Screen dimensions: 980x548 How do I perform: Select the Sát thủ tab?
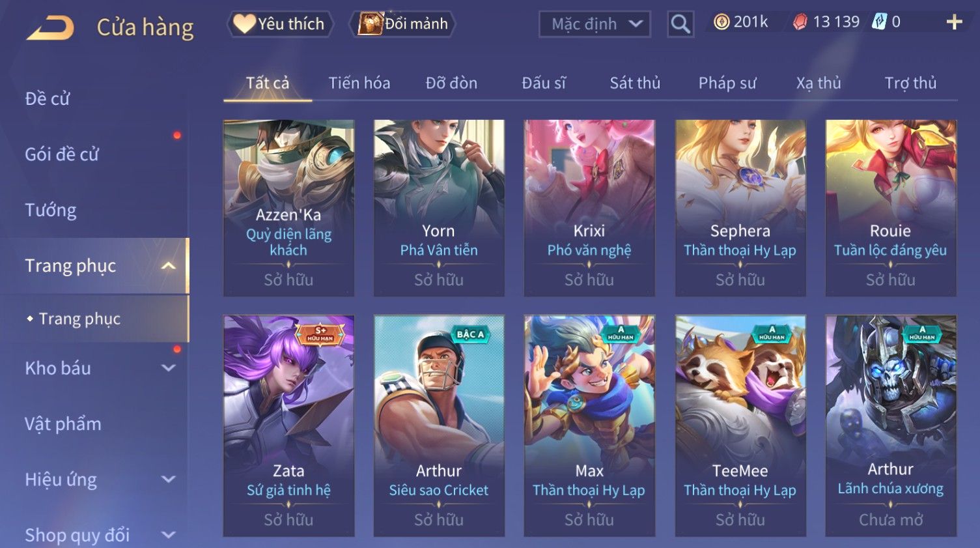pyautogui.click(x=635, y=83)
